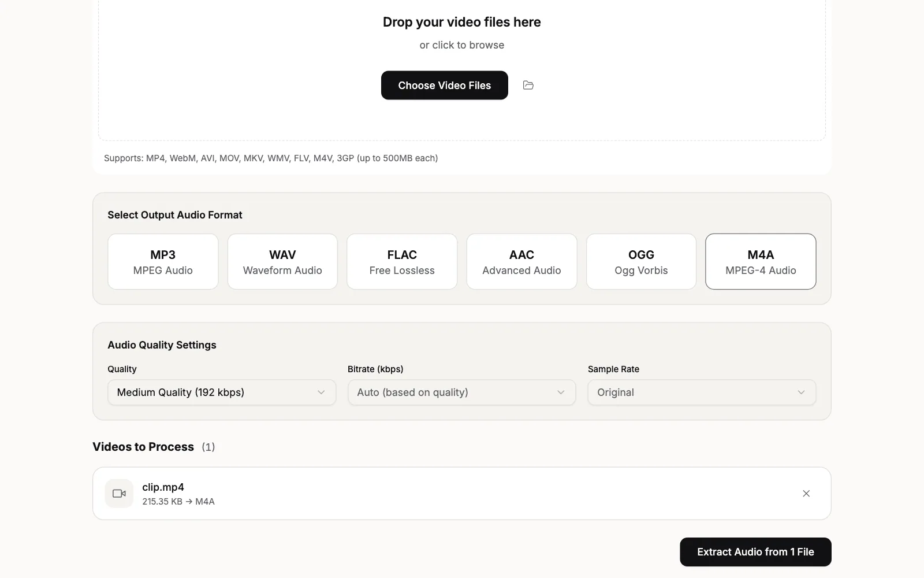Select WAV Waveform Audio format
The height and width of the screenshot is (578, 924).
(282, 261)
